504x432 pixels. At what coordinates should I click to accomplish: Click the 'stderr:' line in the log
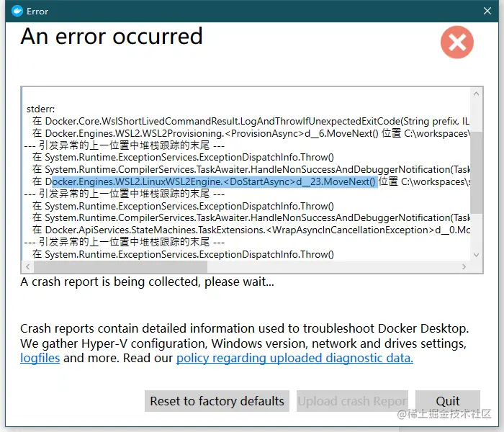40,109
